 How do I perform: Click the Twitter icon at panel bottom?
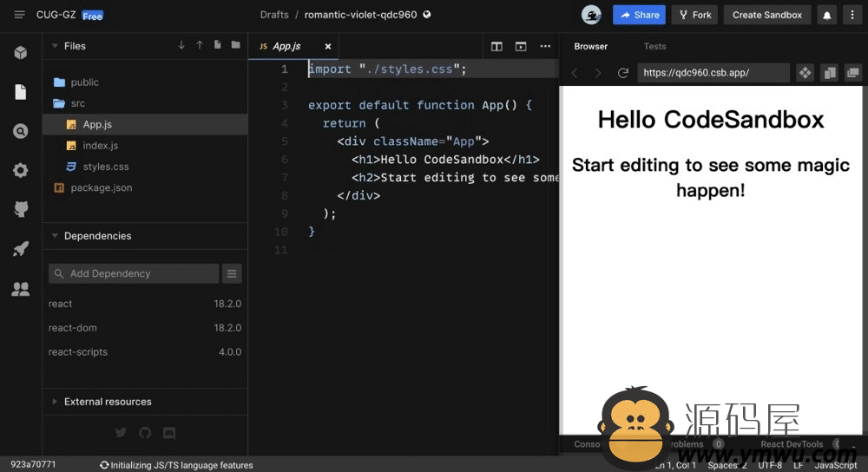(121, 433)
